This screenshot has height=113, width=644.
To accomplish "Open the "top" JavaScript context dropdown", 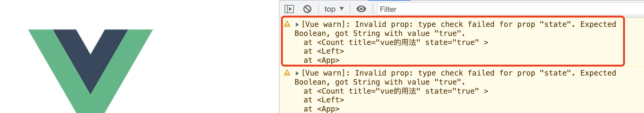I will point(334,9).
